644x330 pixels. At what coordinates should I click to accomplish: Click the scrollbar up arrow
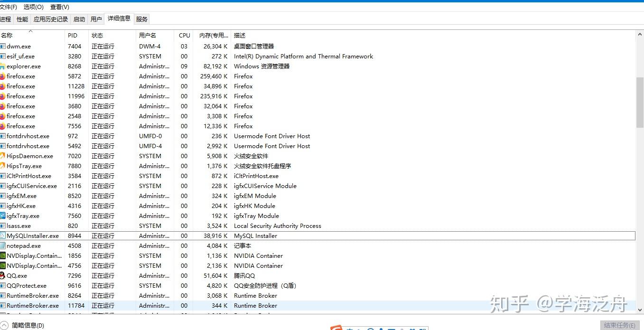click(640, 34)
